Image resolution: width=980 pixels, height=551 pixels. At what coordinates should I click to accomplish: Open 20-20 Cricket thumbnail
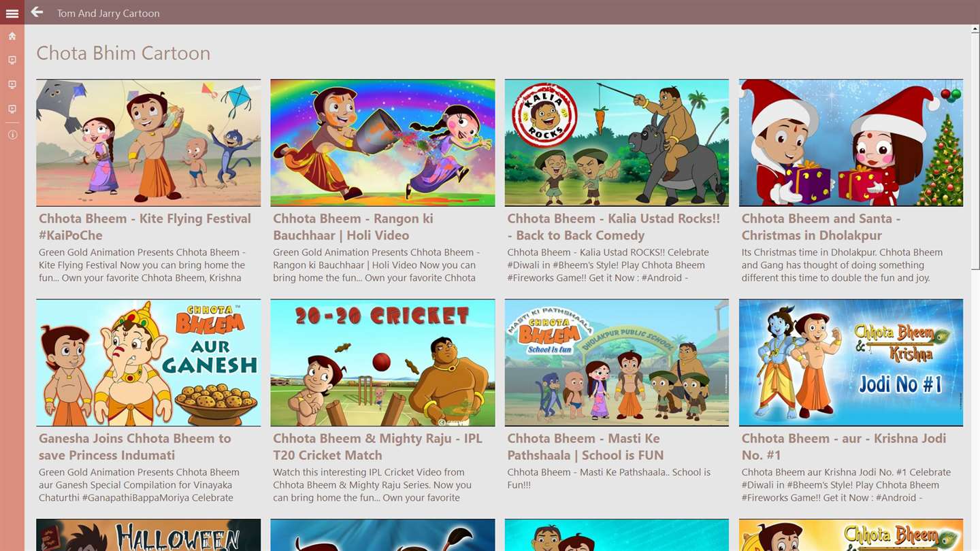pos(382,363)
